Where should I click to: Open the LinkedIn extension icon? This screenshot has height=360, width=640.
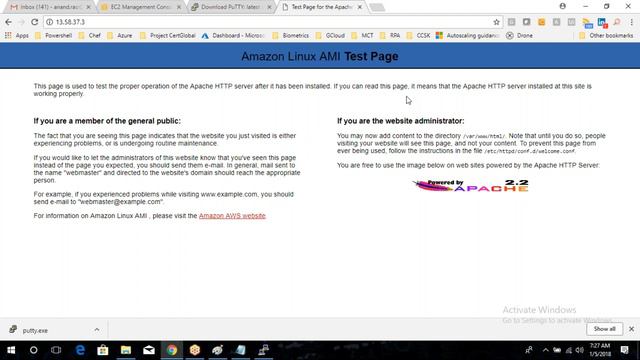point(602,22)
